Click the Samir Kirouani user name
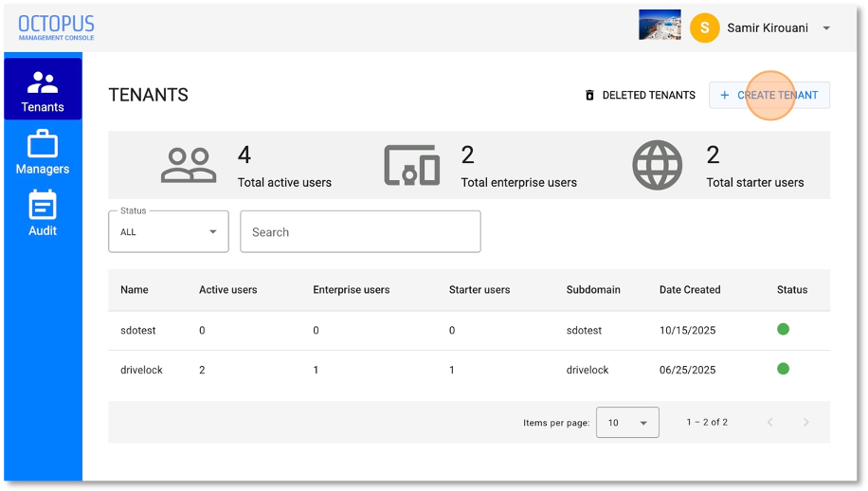868x491 pixels. tap(768, 28)
